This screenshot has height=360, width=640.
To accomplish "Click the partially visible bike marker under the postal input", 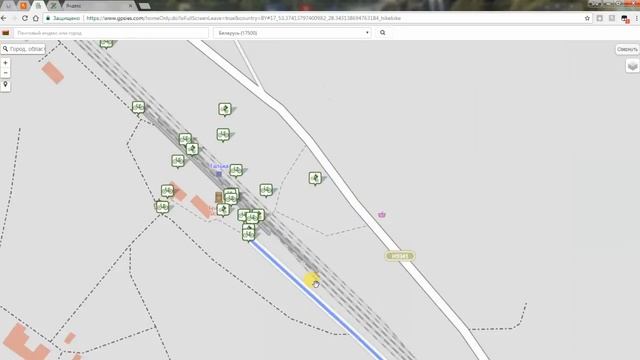I will click(x=106, y=44).
